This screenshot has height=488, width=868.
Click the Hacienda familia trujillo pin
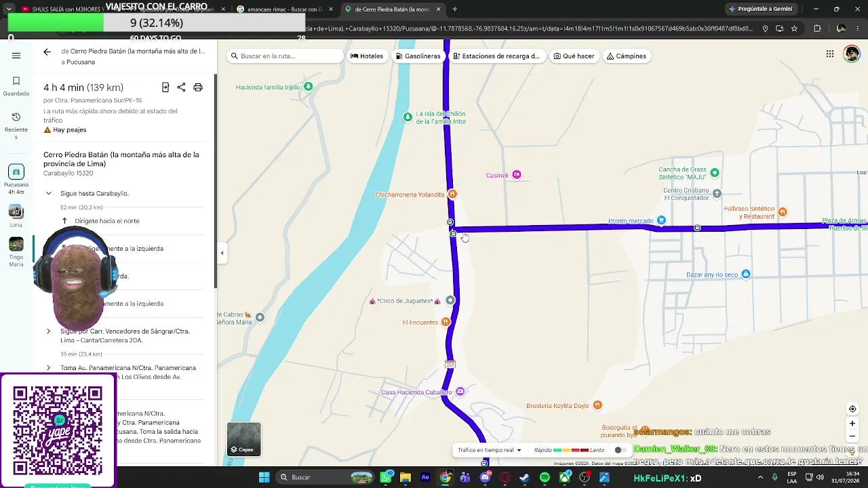309,87
